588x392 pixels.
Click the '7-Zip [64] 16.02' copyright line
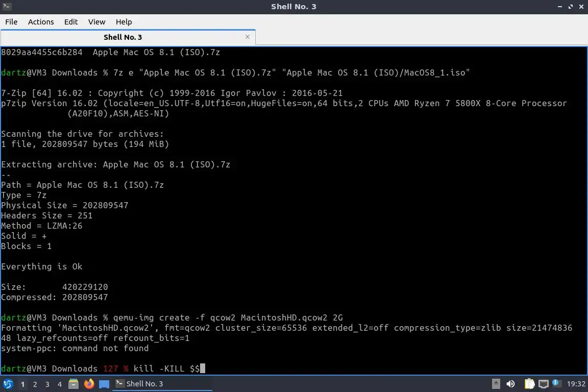pos(171,93)
